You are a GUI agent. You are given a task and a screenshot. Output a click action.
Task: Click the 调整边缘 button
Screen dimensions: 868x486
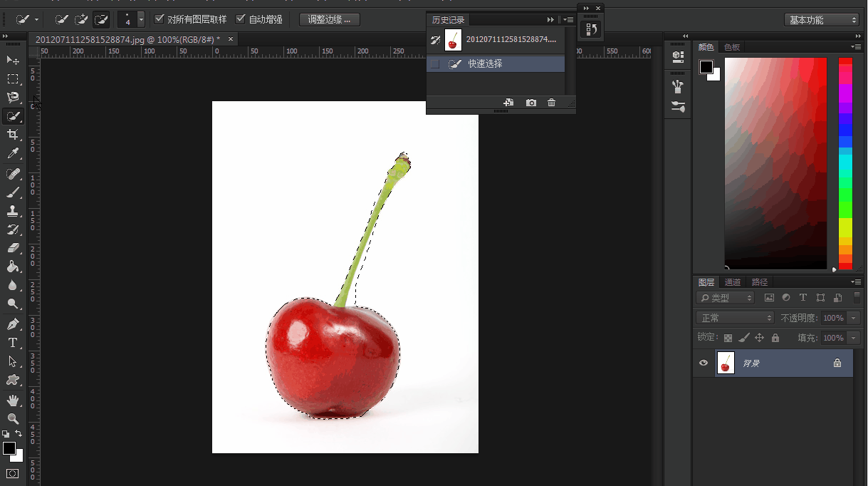tap(329, 19)
